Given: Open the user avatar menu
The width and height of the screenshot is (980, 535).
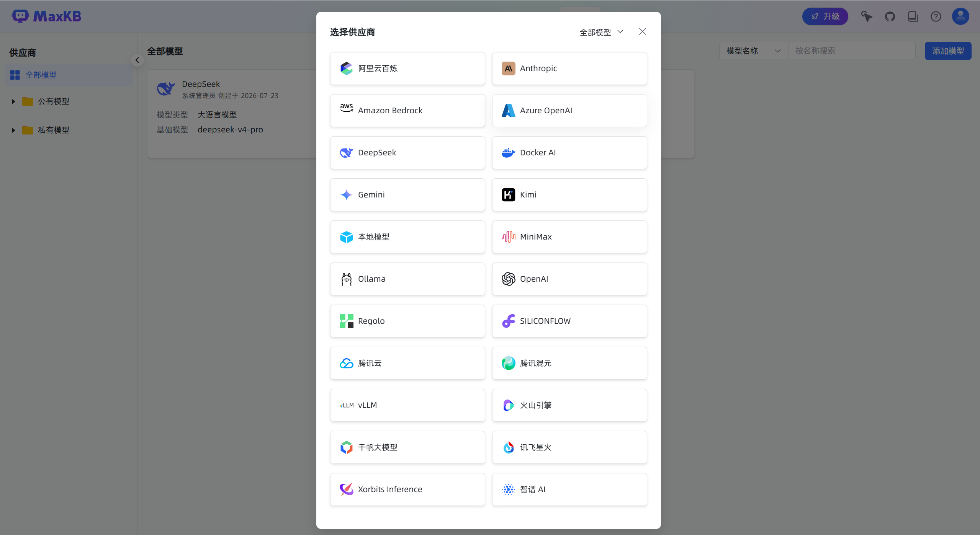Looking at the screenshot, I should 960,16.
